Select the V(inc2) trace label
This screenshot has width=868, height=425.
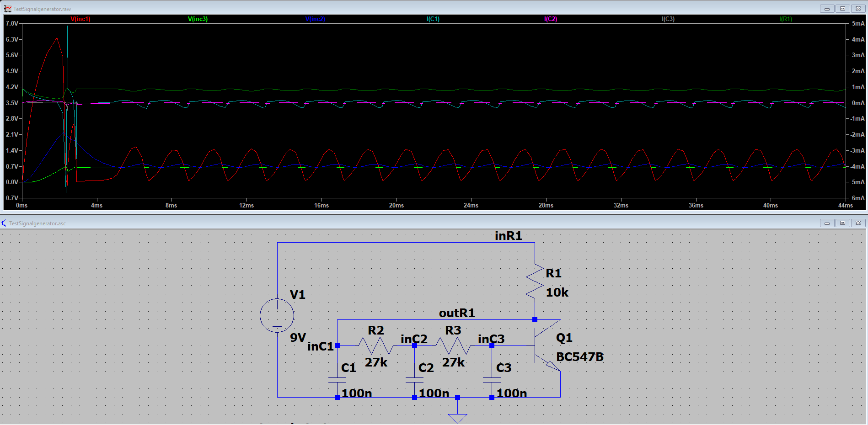(314, 19)
